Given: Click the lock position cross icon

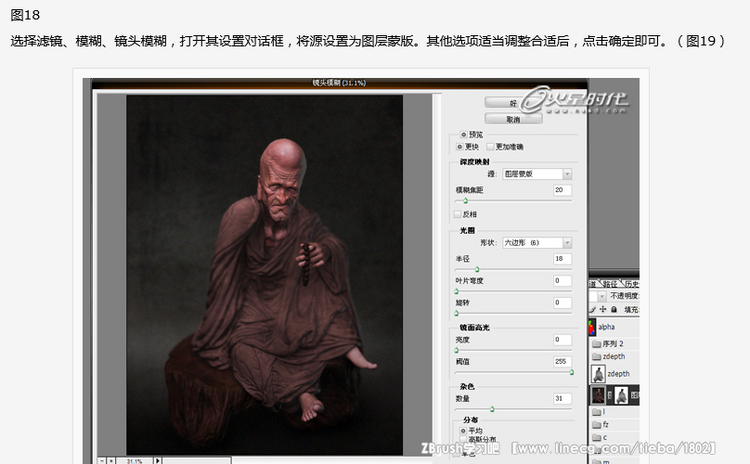Looking at the screenshot, I should coord(603,309).
